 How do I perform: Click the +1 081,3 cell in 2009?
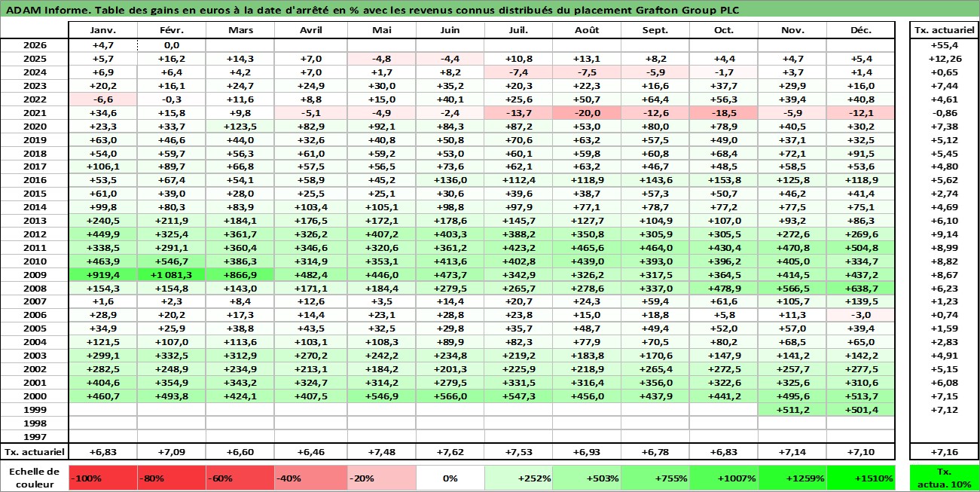172,275
